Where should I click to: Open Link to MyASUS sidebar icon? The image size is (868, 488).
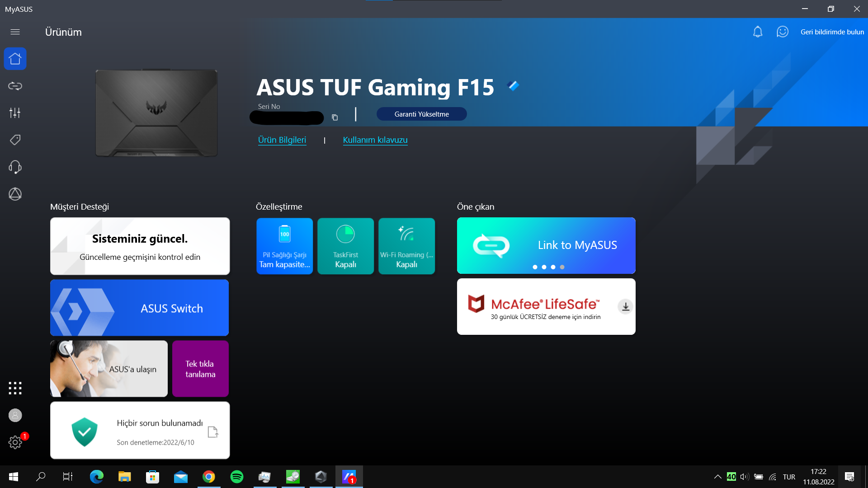point(15,86)
